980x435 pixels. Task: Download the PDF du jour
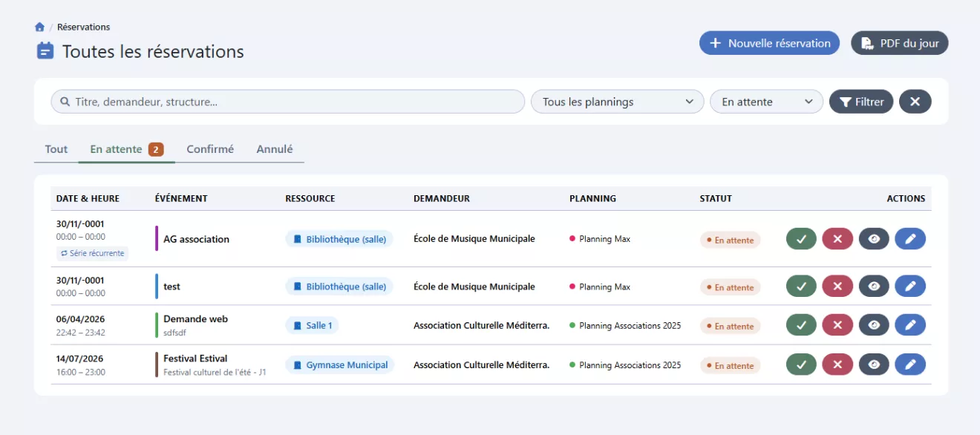[x=899, y=43]
